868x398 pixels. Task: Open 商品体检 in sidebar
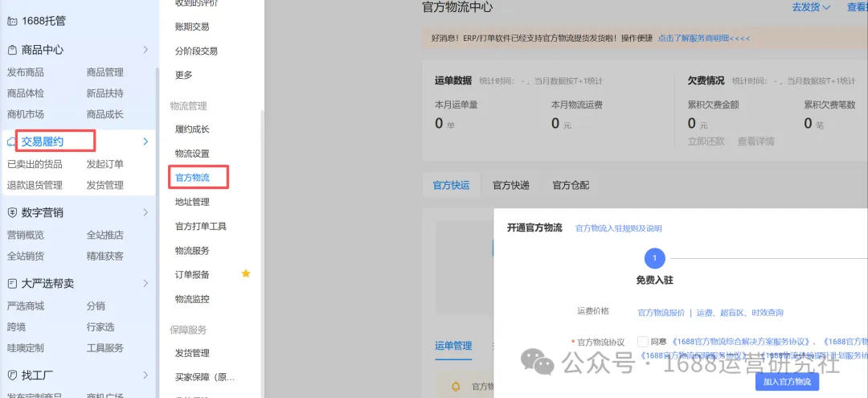click(x=26, y=93)
